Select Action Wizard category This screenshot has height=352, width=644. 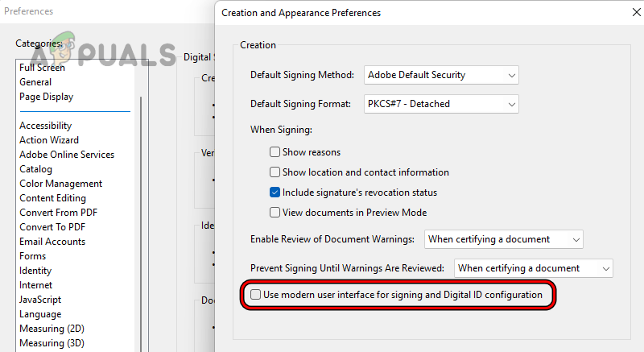pos(49,140)
